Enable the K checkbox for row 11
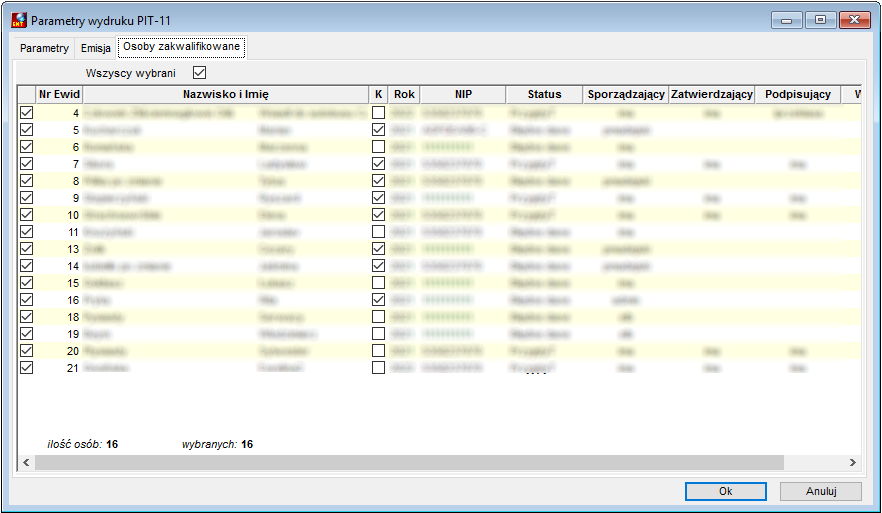 379,231
